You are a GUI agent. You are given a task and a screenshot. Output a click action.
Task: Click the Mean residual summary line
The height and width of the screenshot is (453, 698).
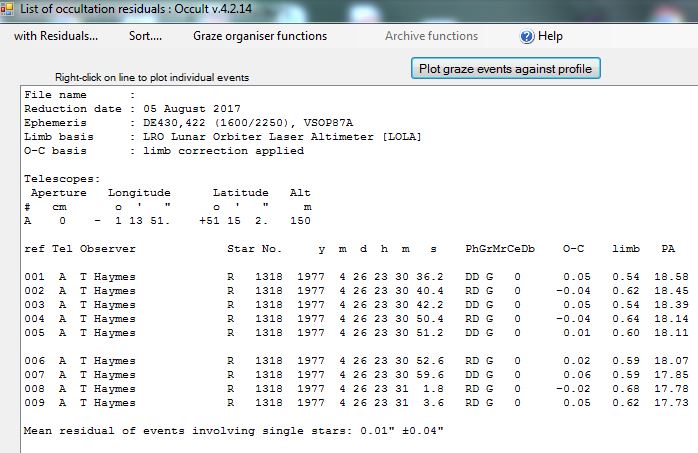230,431
